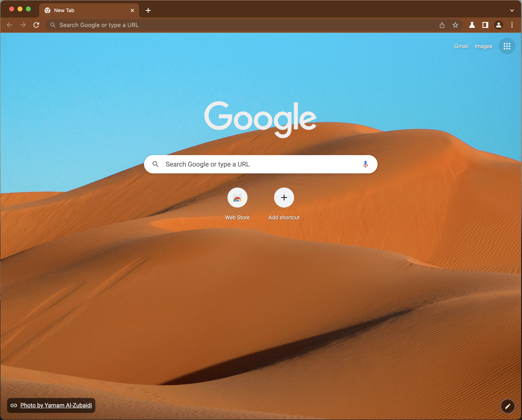Expand the tab search chevron
522x420 pixels.
click(512, 10)
